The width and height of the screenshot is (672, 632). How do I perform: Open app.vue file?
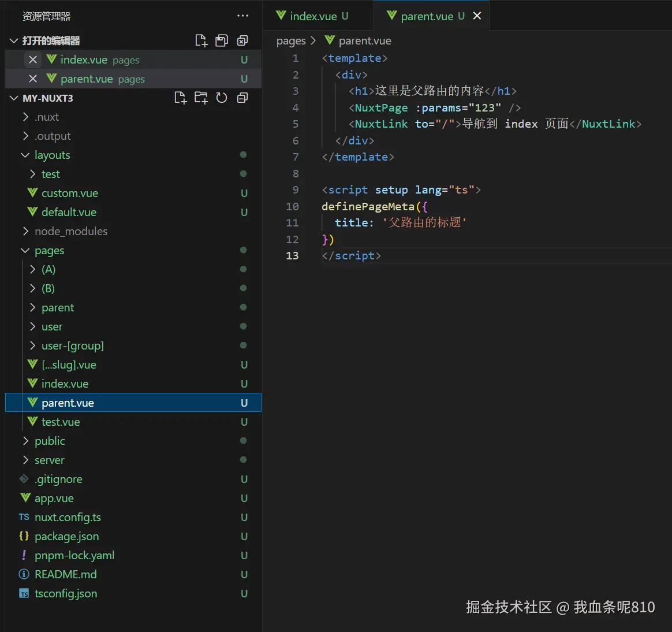(133, 498)
